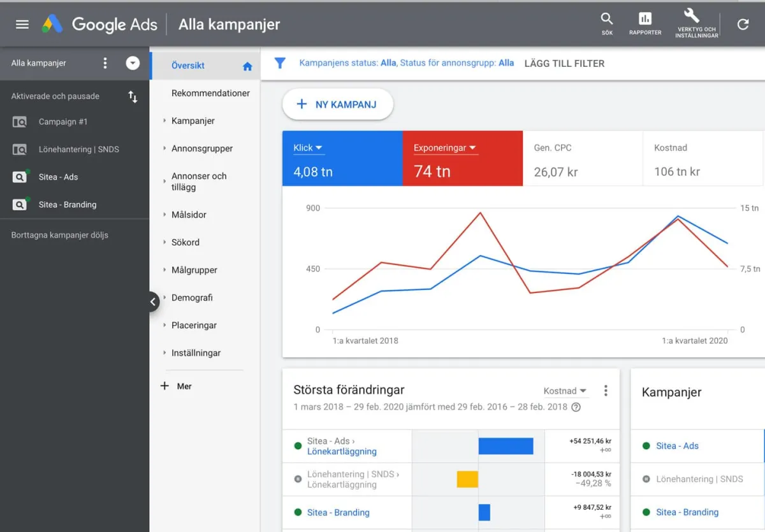This screenshot has height=532, width=765.
Task: Expand the Alla kampanjer round dropdown arrow
Action: (x=133, y=63)
